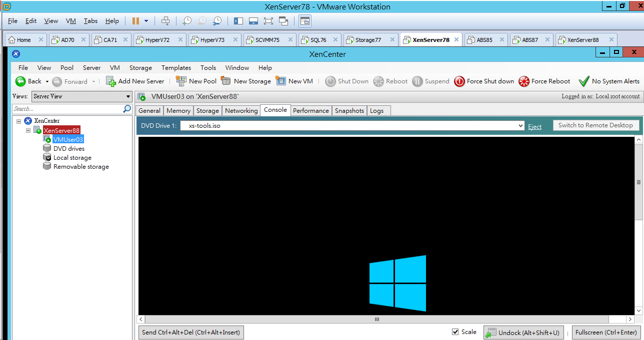Open the Back history dropdown arrow
This screenshot has height=340, width=644.
[47, 81]
